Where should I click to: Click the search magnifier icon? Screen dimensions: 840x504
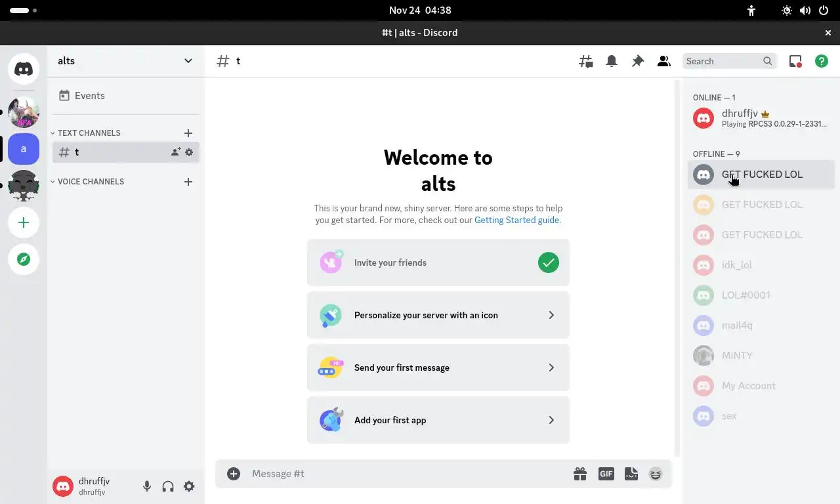(767, 61)
